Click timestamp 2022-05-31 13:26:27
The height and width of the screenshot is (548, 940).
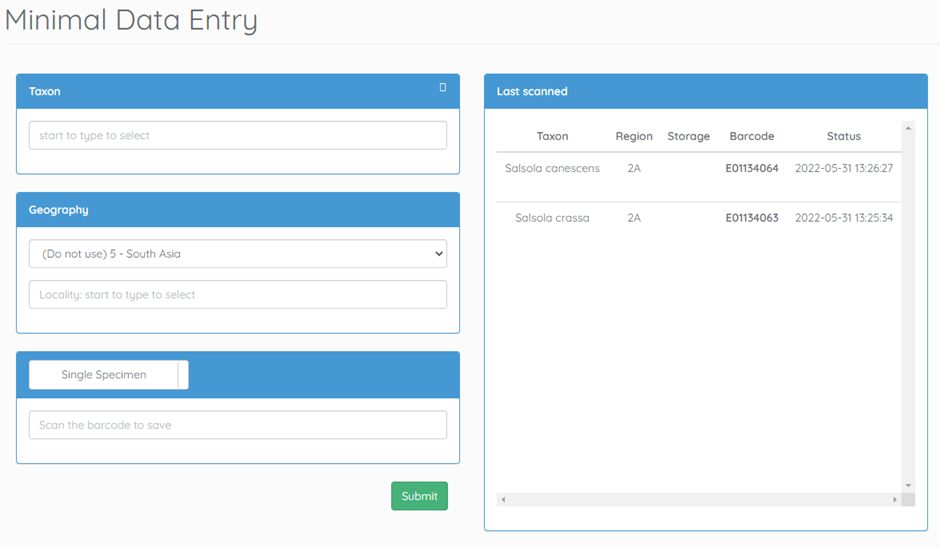(843, 168)
